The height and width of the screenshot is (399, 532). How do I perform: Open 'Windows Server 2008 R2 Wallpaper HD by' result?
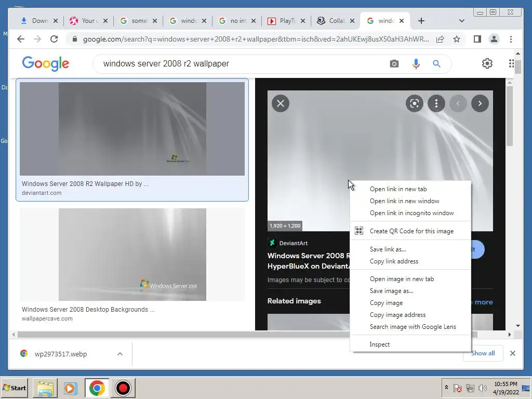(x=85, y=184)
